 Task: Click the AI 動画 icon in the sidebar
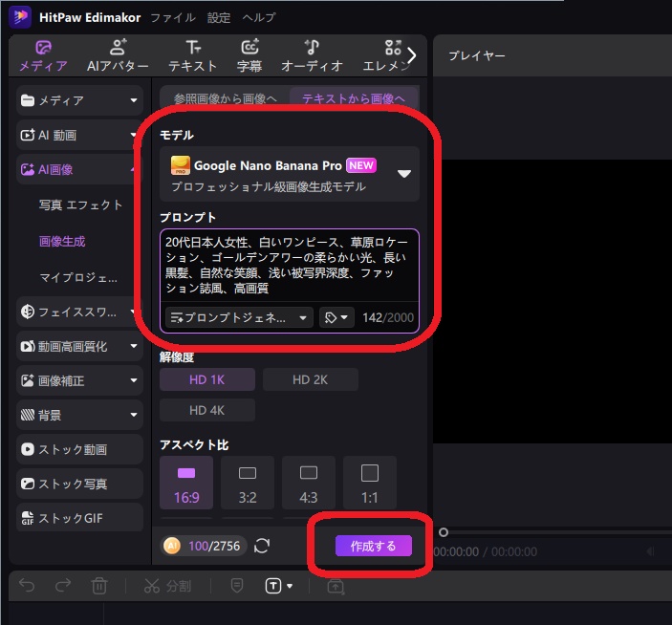28,135
